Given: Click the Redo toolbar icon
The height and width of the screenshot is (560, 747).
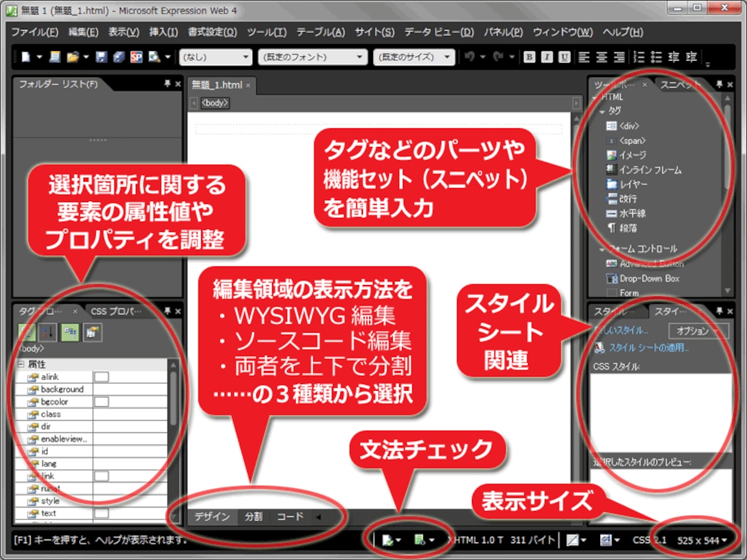Looking at the screenshot, I should 498,57.
